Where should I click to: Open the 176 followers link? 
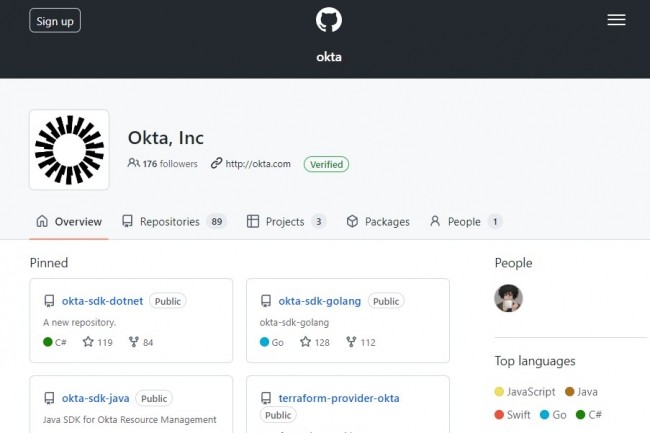pyautogui.click(x=169, y=164)
